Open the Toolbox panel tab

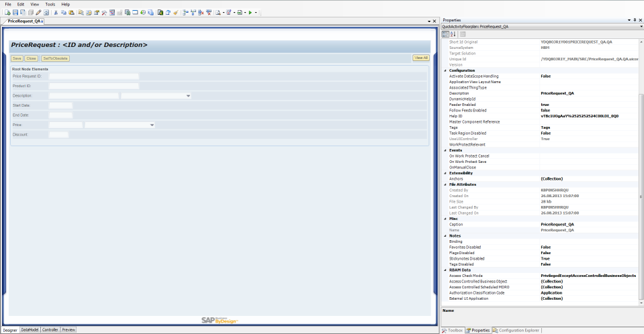(x=453, y=330)
